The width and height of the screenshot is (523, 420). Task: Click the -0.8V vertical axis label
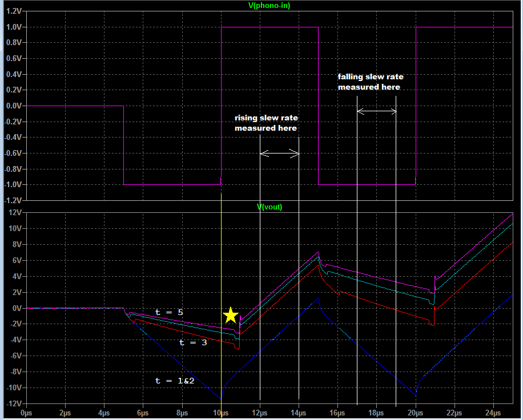(x=13, y=169)
